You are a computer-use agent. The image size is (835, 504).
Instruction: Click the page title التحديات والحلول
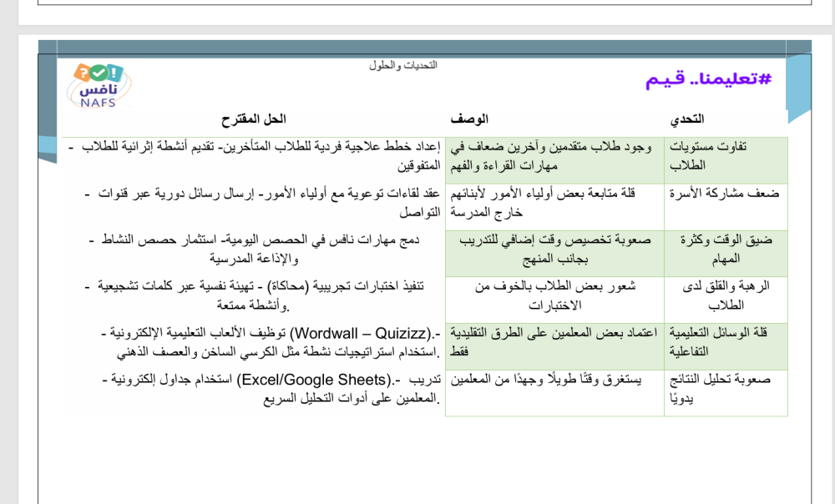click(x=403, y=64)
